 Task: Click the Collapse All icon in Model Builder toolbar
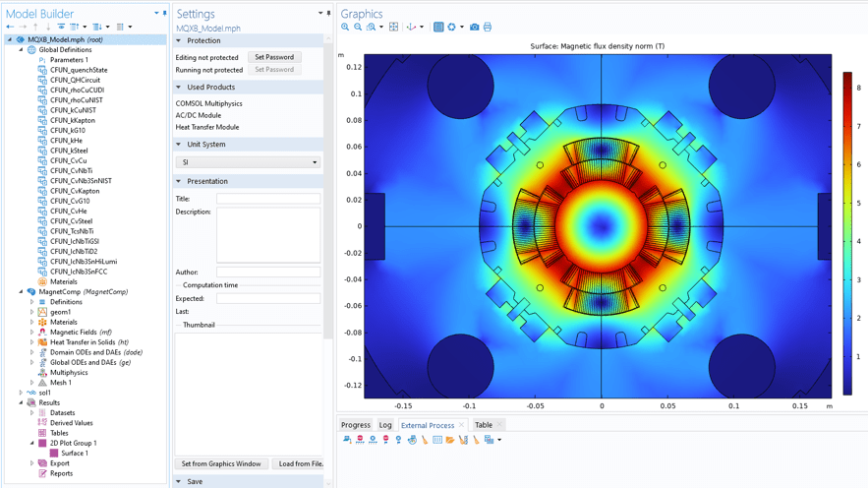(x=74, y=27)
